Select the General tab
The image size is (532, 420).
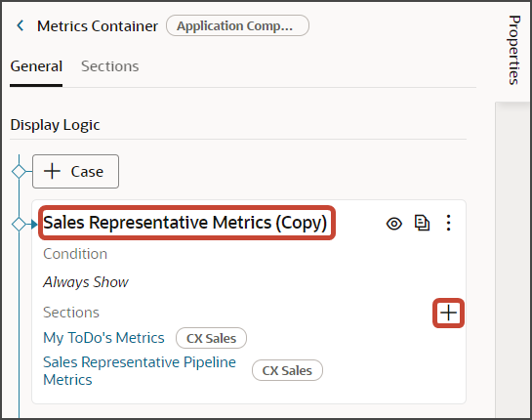pyautogui.click(x=36, y=66)
